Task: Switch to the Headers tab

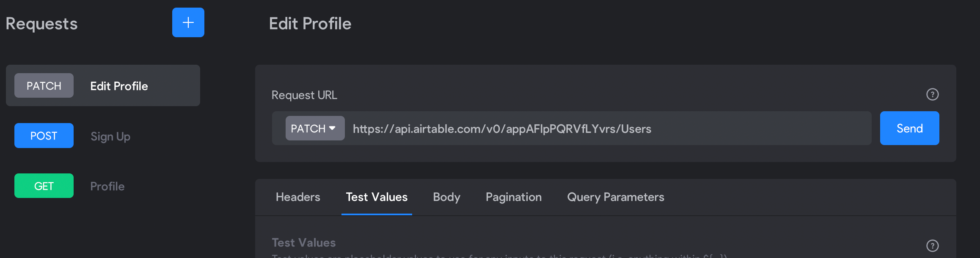Action: 298,197
